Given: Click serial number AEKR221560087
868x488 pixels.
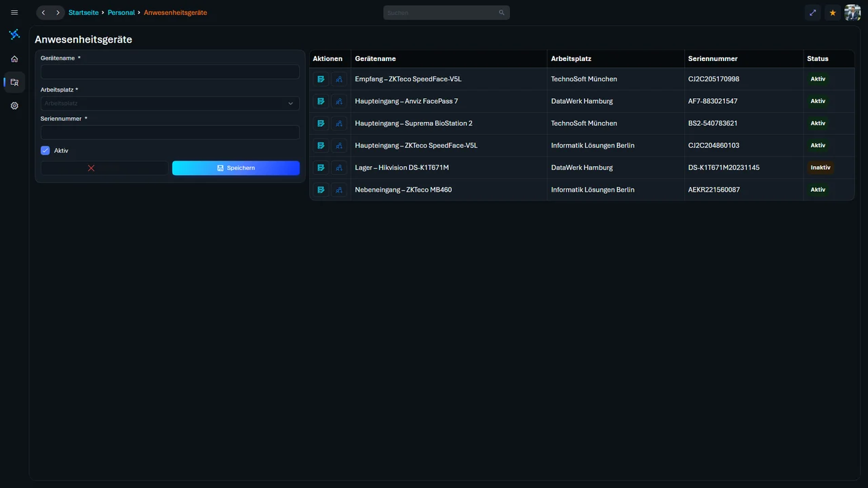Looking at the screenshot, I should [714, 190].
